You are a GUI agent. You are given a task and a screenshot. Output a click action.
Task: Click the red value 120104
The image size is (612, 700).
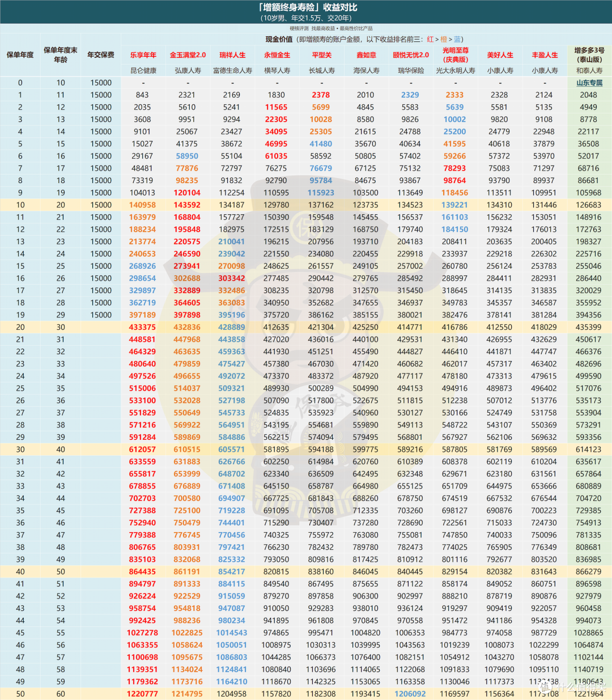click(187, 193)
